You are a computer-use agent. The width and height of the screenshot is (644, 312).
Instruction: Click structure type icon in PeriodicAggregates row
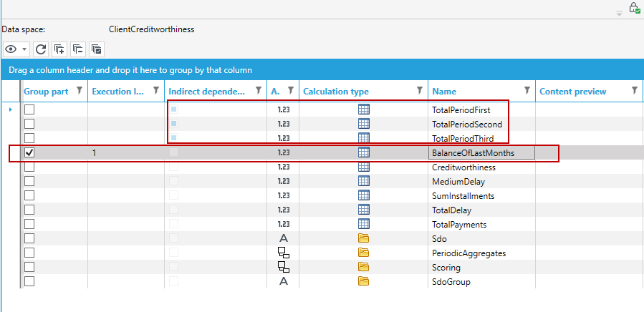(x=284, y=253)
